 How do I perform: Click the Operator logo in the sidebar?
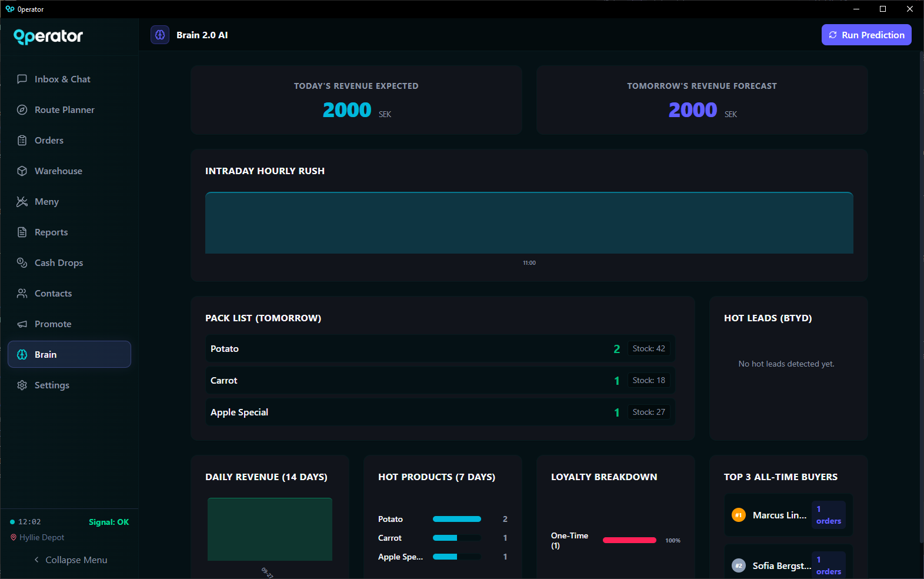48,36
